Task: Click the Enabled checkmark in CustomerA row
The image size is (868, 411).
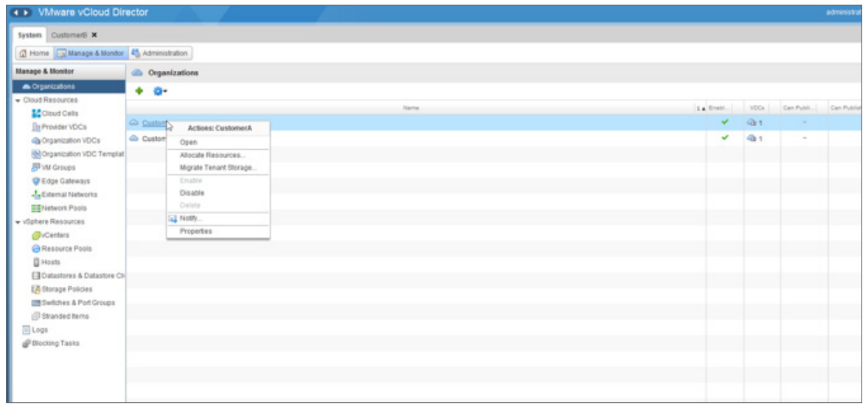Action: (x=725, y=122)
